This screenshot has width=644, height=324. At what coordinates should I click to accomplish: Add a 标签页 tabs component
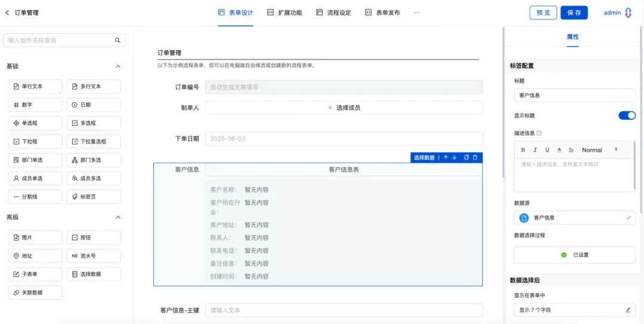tap(94, 197)
